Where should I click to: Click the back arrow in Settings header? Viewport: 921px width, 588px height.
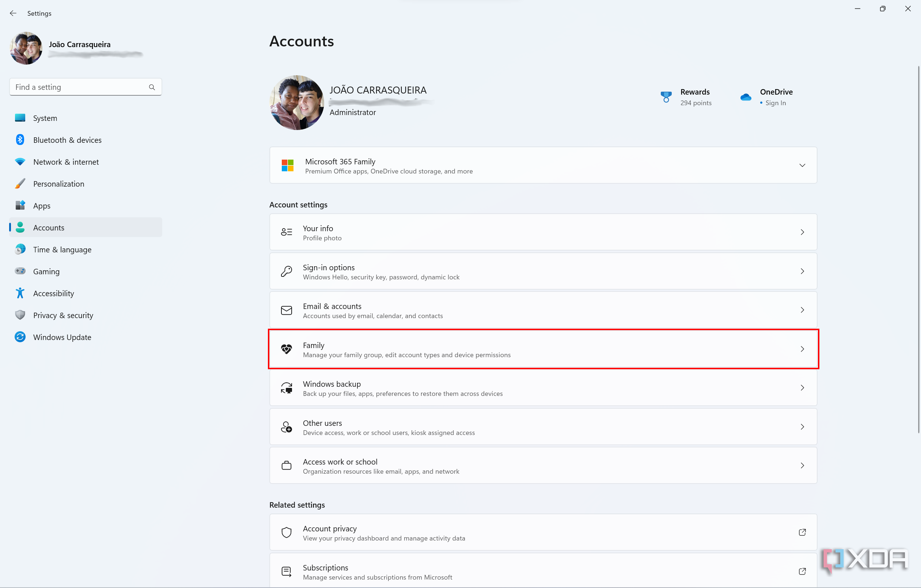click(13, 13)
